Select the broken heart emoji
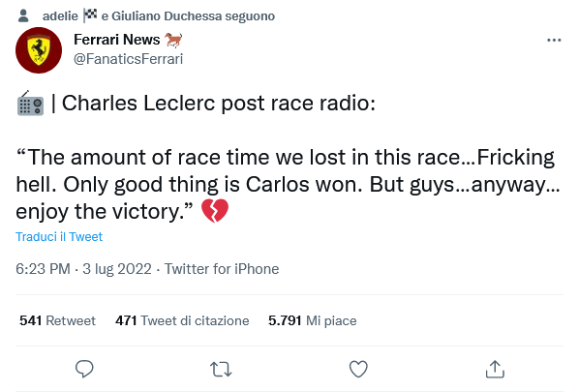Viewport: 579px width, 392px height. pyautogui.click(x=215, y=210)
